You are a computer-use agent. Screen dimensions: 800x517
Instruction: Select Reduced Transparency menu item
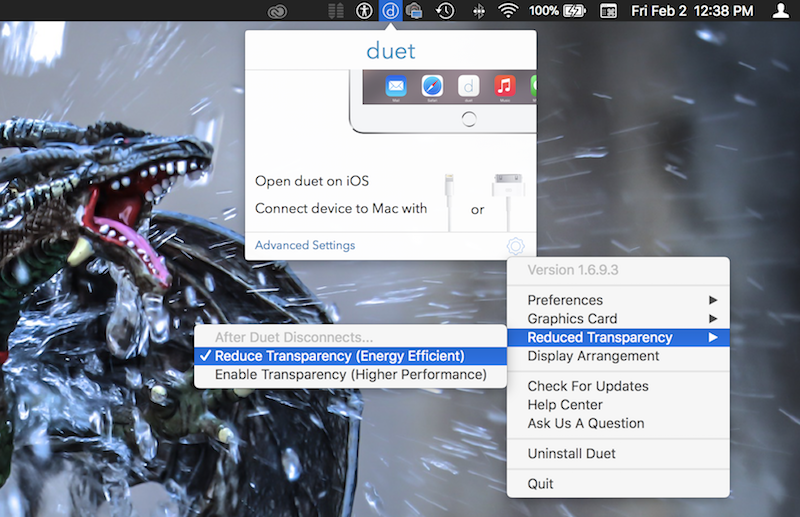[618, 337]
